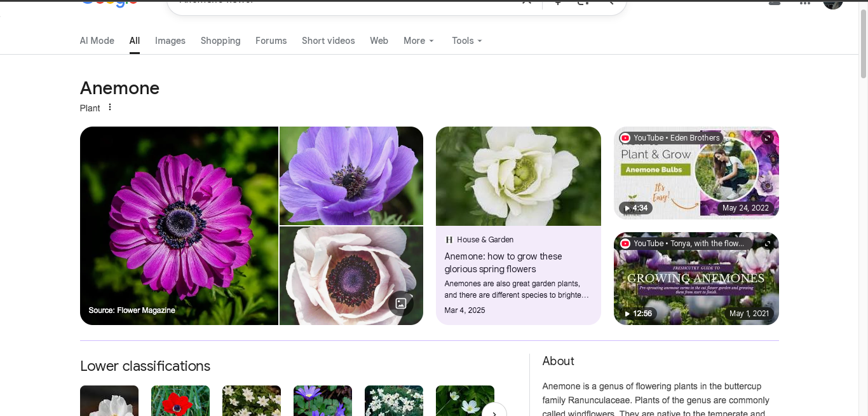Expand the More dropdown

point(419,41)
